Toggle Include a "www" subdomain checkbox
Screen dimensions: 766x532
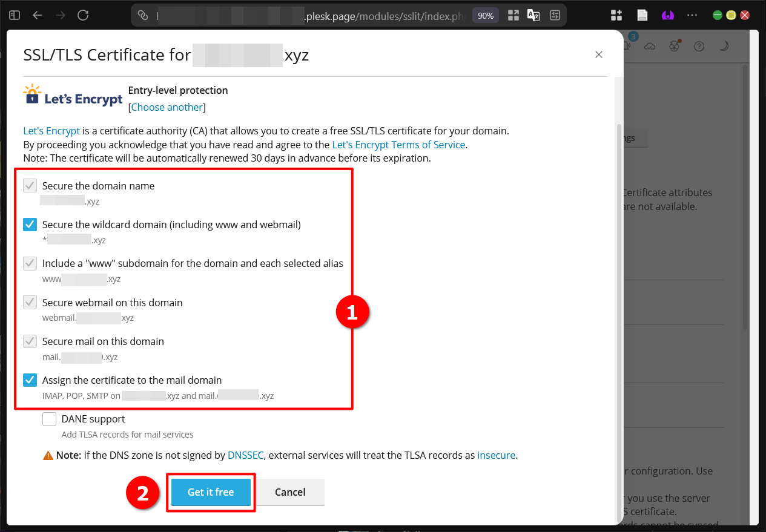coord(30,263)
